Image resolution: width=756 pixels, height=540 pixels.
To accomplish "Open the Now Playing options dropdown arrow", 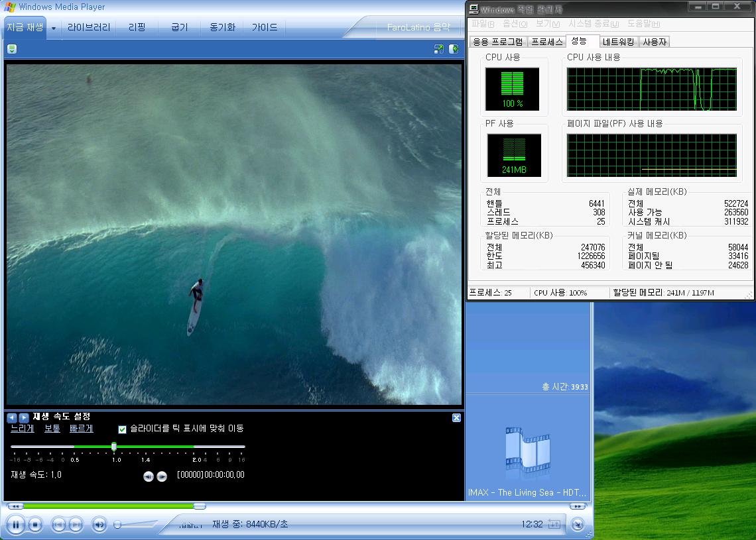I will tap(54, 28).
